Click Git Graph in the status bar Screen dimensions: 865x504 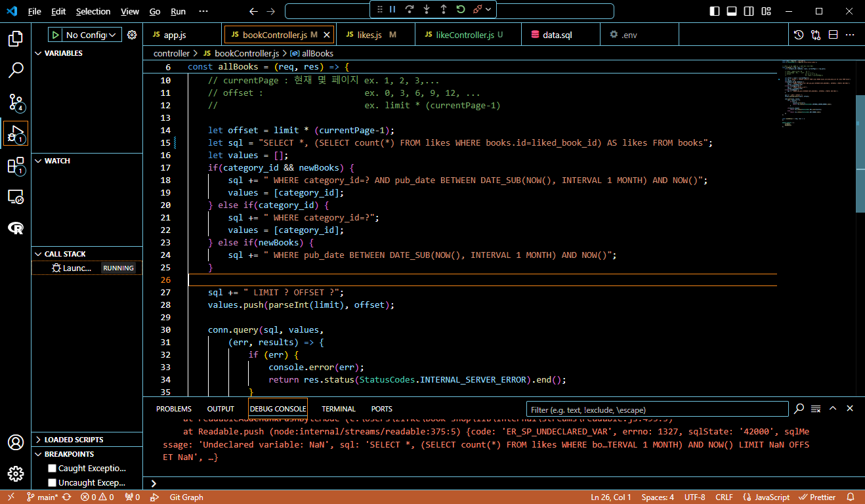[186, 497]
